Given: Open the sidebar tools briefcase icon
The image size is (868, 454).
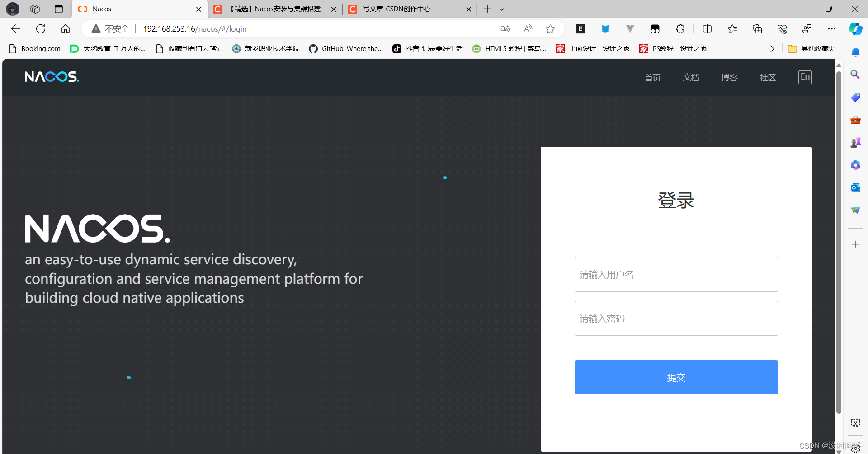Looking at the screenshot, I should pos(855,120).
